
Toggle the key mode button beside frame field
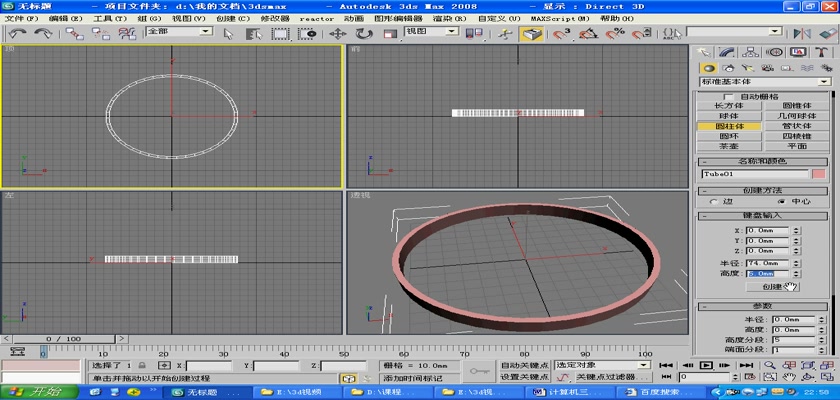[666, 377]
